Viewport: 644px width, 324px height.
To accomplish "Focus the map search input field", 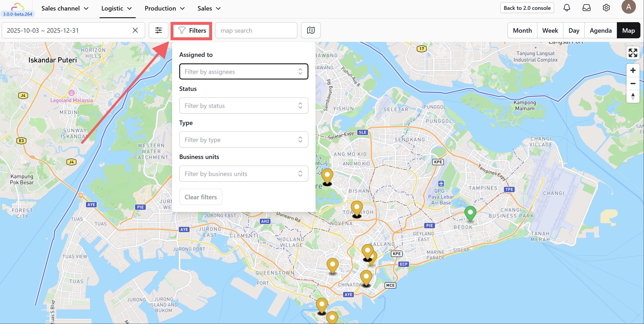I will pyautogui.click(x=256, y=30).
